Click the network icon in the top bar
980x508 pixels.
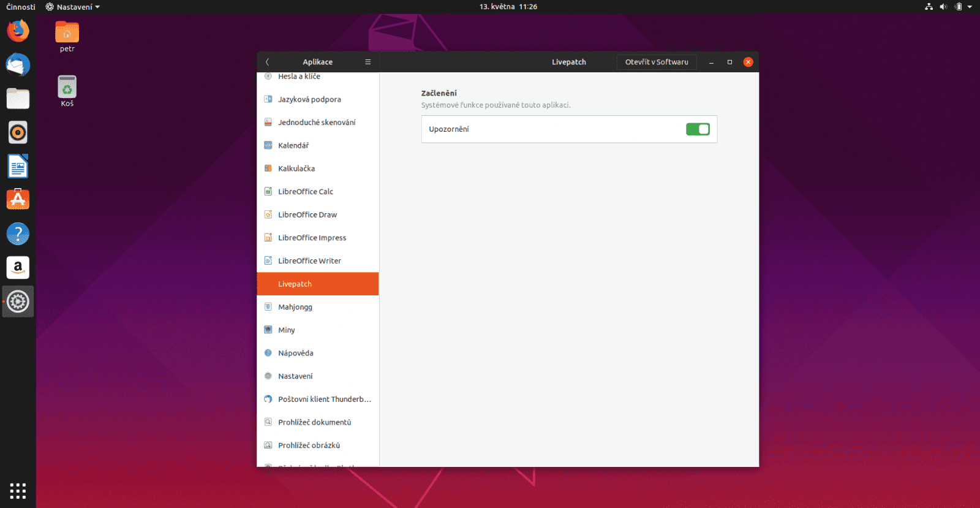click(x=929, y=7)
